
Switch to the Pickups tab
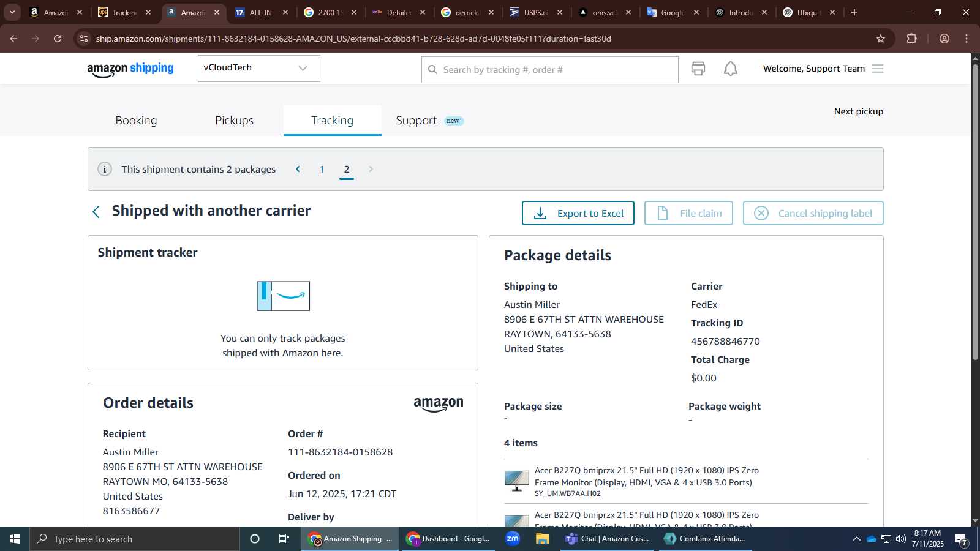(x=234, y=121)
